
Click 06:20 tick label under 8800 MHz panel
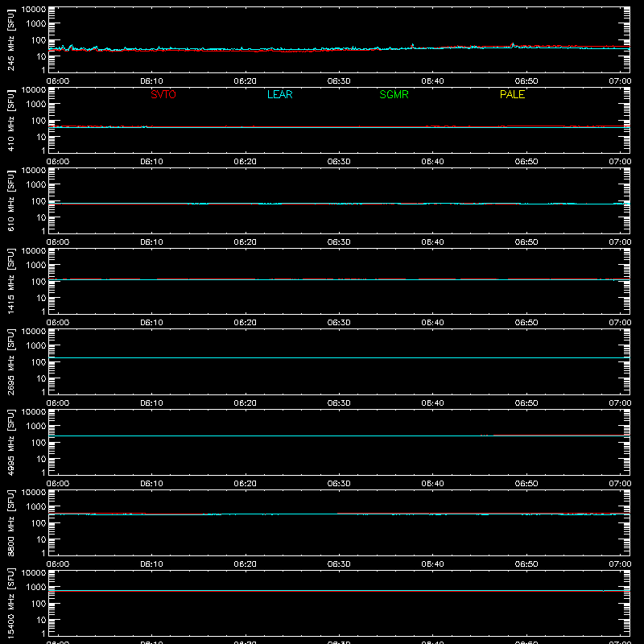point(246,564)
